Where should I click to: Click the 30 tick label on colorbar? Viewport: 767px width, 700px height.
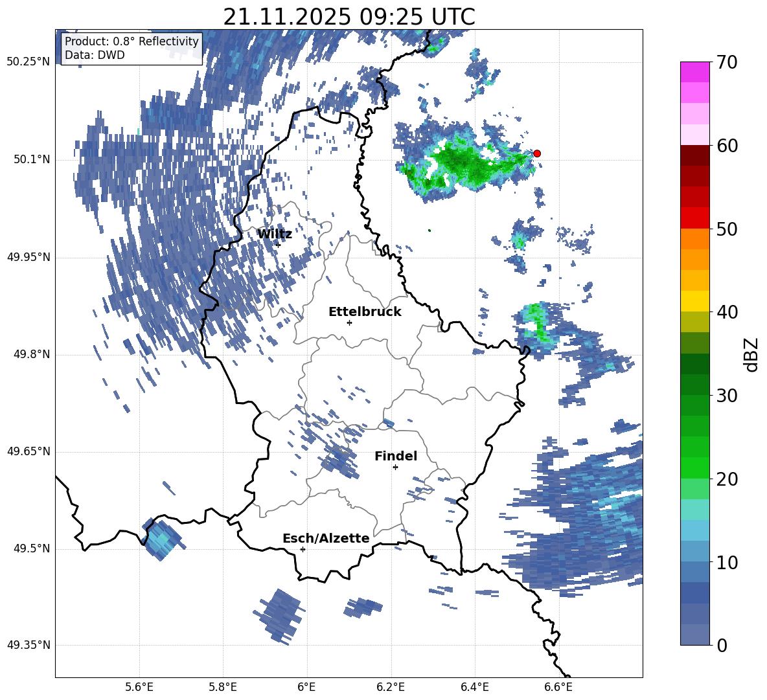click(x=726, y=396)
